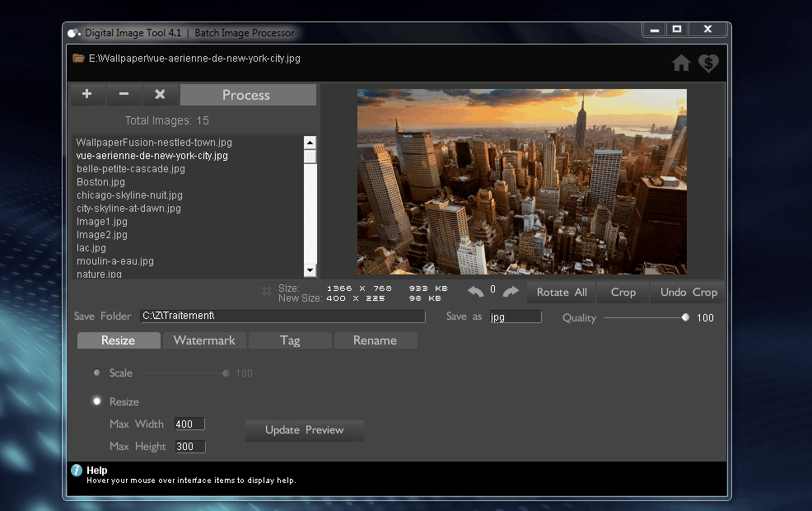Click the file list scroll down arrow
The image size is (812, 511).
(310, 270)
